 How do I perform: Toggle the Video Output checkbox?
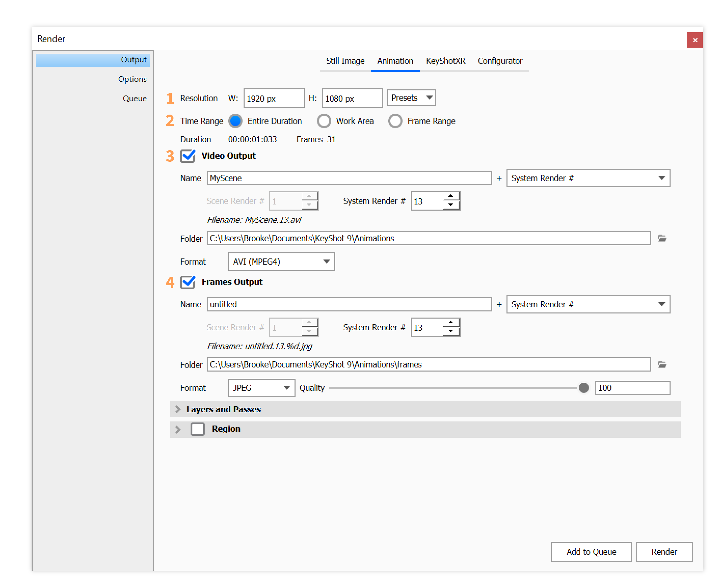click(x=187, y=156)
